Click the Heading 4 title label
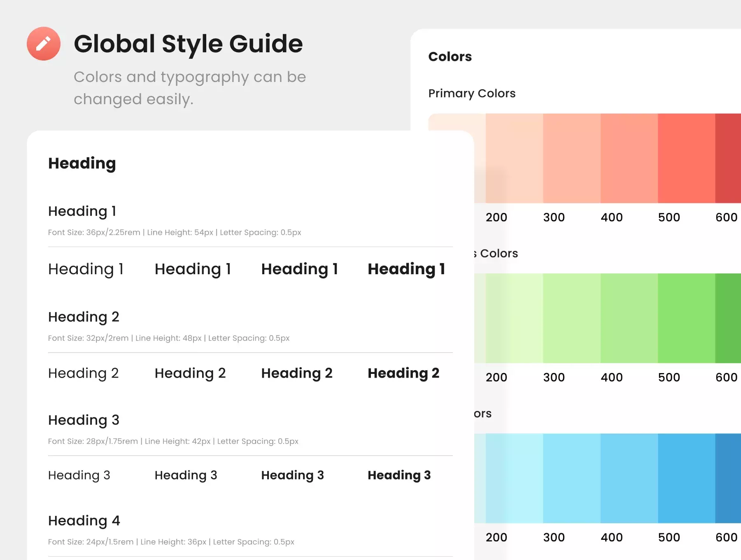Screen dimensions: 741x560 84,521
